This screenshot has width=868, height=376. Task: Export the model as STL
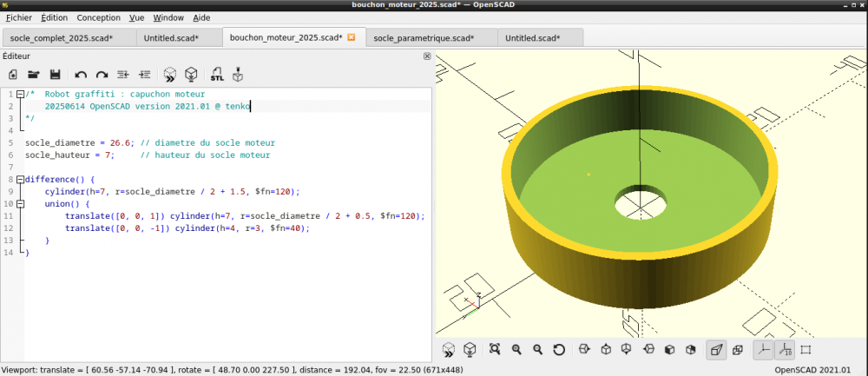(x=217, y=75)
